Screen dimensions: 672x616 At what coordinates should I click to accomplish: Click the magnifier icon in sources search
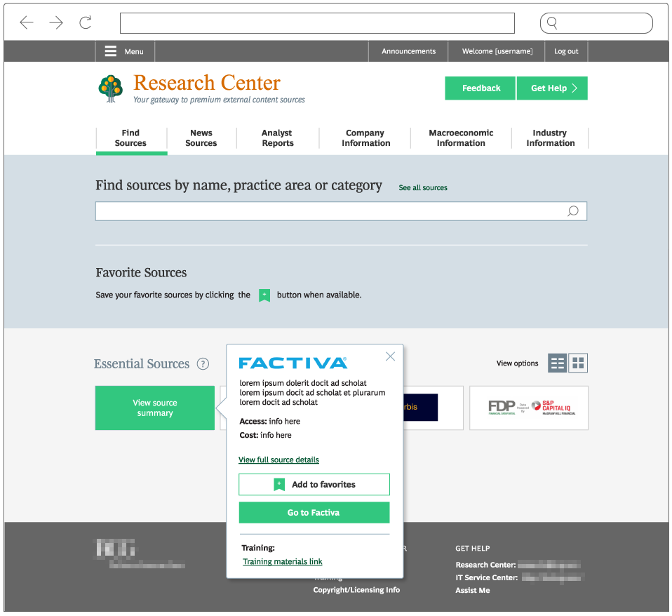point(573,211)
